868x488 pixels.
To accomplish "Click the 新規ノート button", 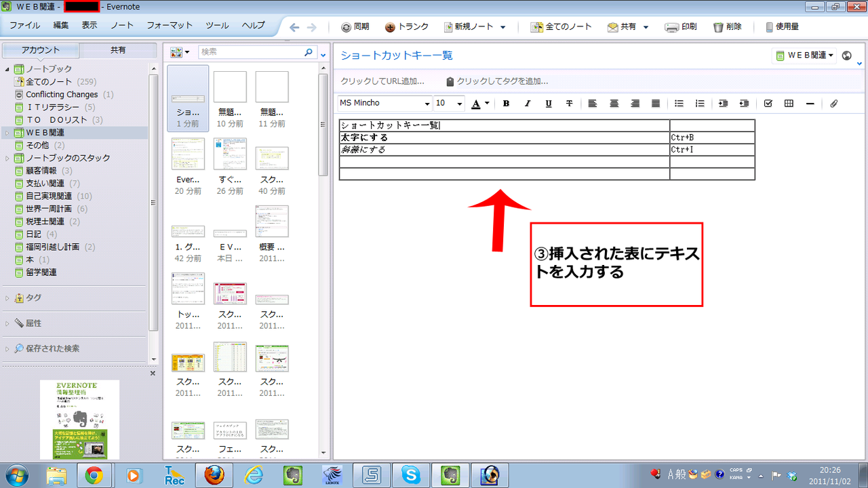I will [x=469, y=27].
